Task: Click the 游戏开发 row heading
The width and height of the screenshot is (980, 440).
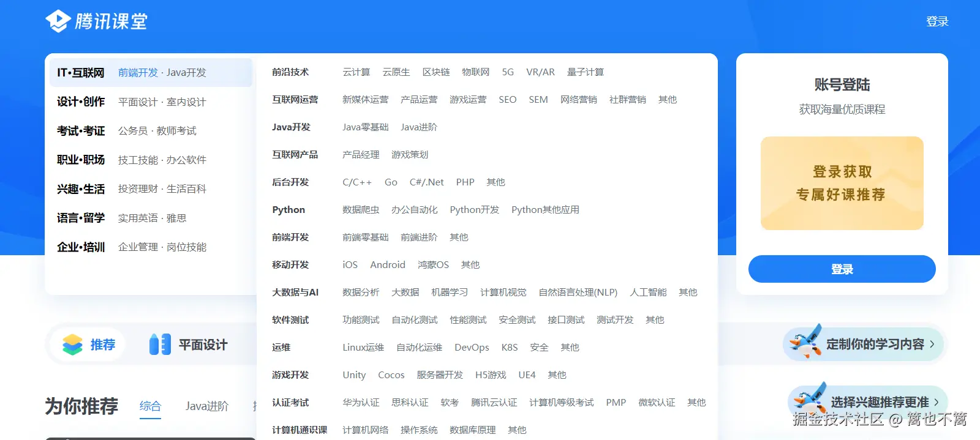Action: click(290, 375)
